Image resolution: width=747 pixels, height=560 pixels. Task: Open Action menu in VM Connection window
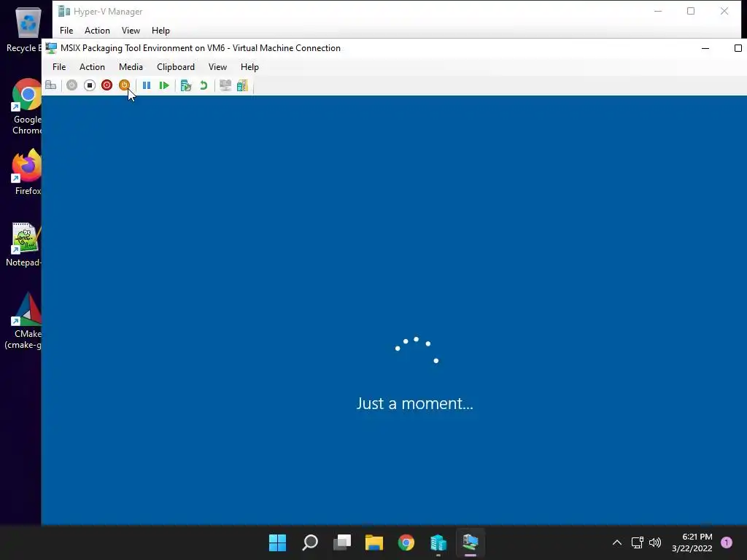(92, 67)
